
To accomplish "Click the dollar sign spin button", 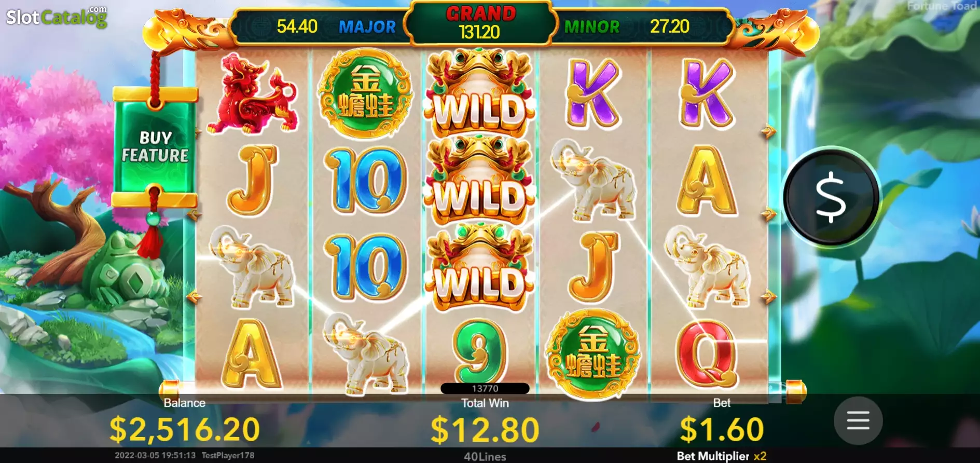I will (831, 197).
